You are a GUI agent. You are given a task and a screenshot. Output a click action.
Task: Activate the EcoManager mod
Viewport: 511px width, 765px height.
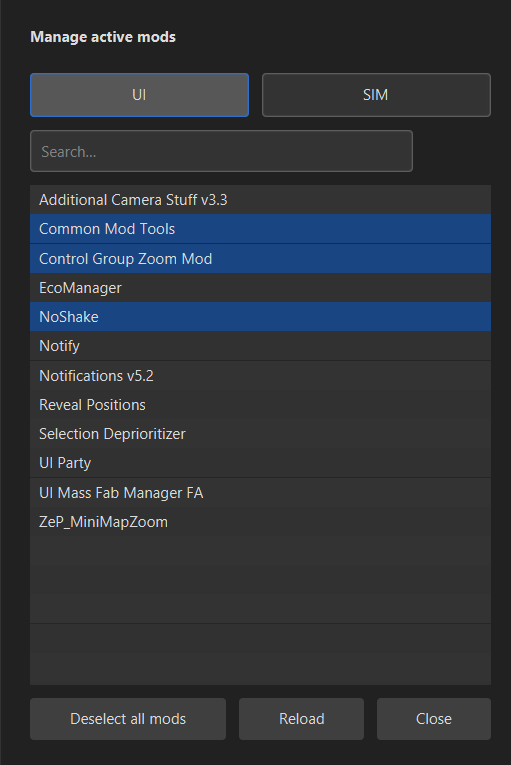click(261, 288)
